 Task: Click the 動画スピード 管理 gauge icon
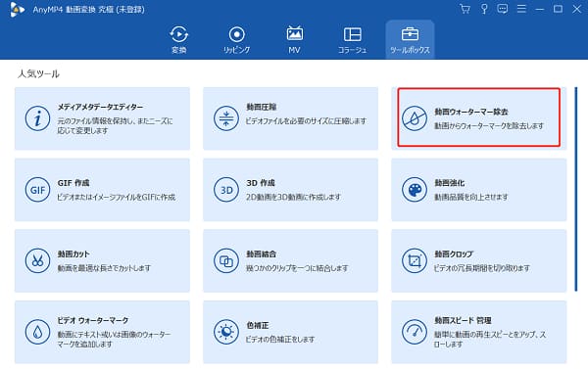(415, 332)
